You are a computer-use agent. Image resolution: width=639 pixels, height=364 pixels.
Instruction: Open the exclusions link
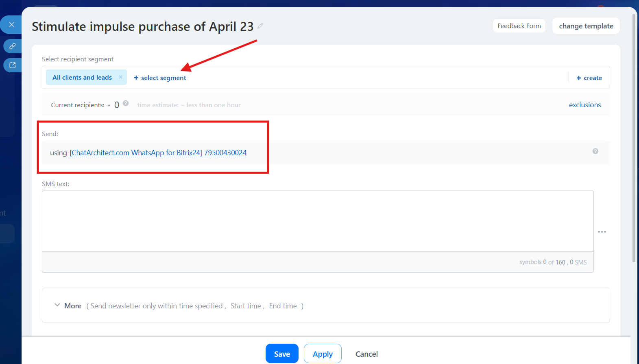pos(584,105)
